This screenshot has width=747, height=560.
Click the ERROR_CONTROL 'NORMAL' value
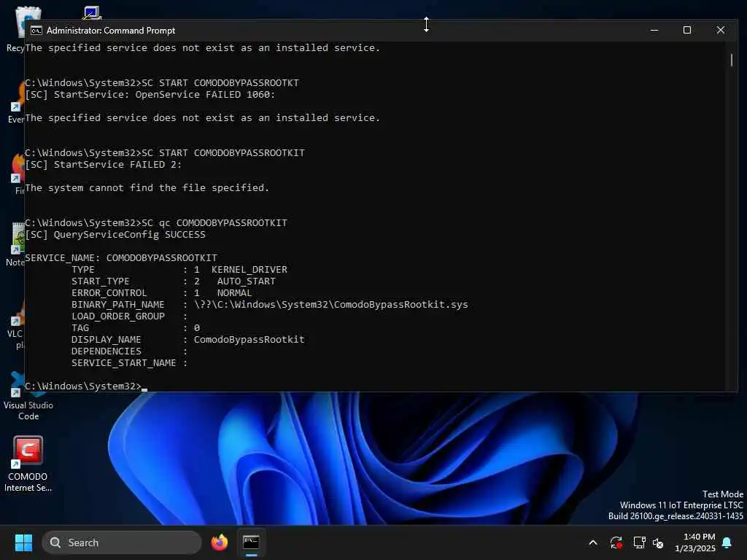coord(234,293)
